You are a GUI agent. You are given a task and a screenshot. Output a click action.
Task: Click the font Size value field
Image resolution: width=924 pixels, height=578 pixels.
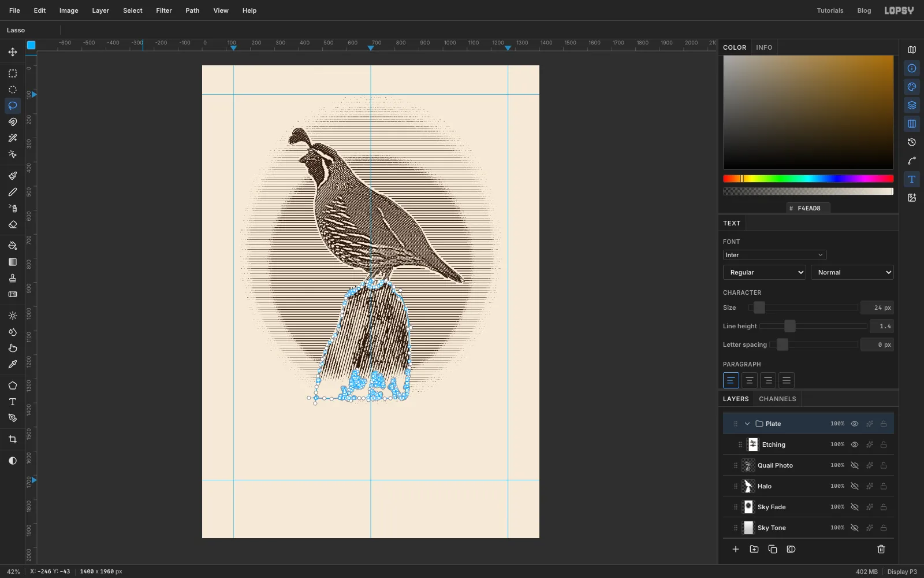tap(877, 307)
